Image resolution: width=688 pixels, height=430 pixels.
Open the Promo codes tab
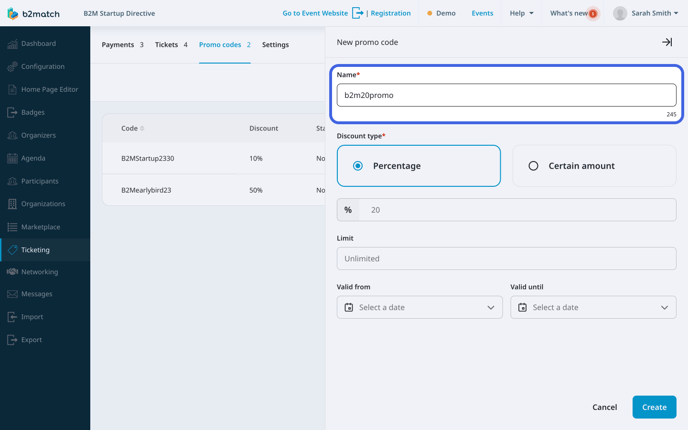pos(225,45)
